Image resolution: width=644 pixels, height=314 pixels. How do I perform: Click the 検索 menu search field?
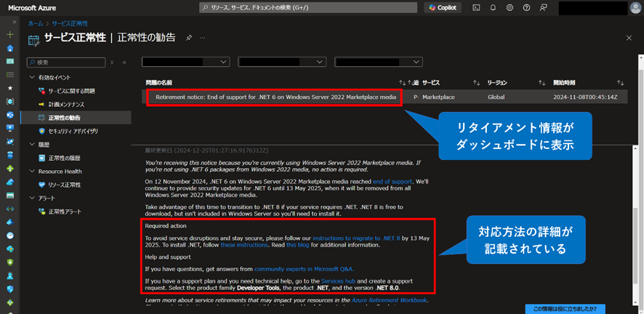tap(66, 63)
